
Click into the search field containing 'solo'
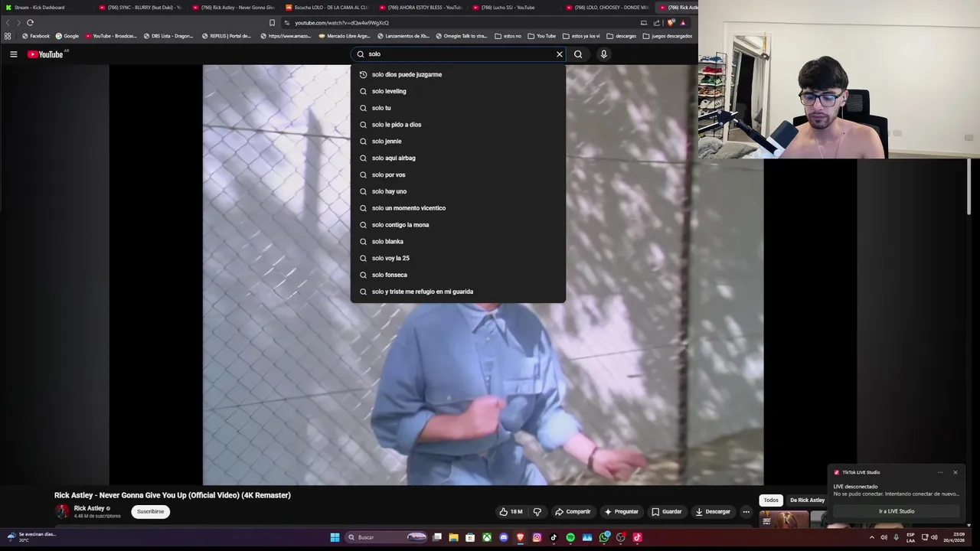click(458, 54)
